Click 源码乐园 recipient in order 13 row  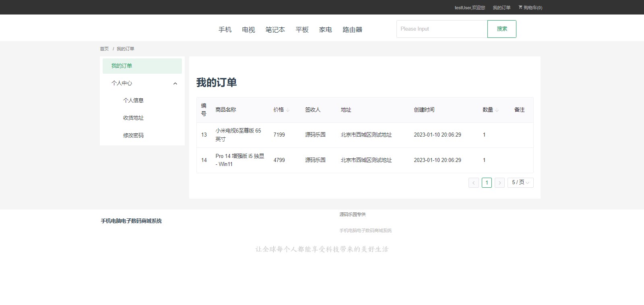(315, 135)
